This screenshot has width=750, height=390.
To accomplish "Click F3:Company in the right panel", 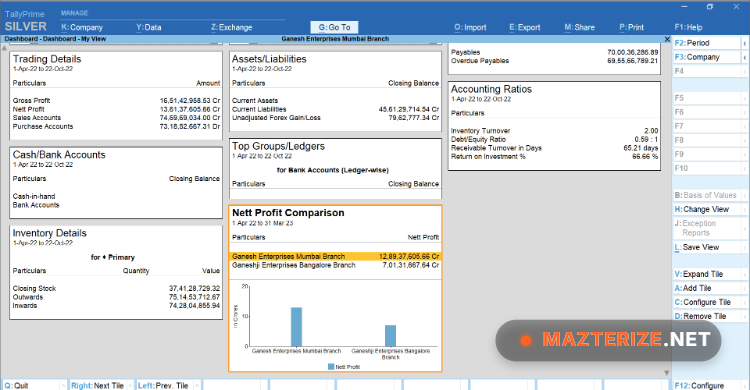I will tap(707, 57).
